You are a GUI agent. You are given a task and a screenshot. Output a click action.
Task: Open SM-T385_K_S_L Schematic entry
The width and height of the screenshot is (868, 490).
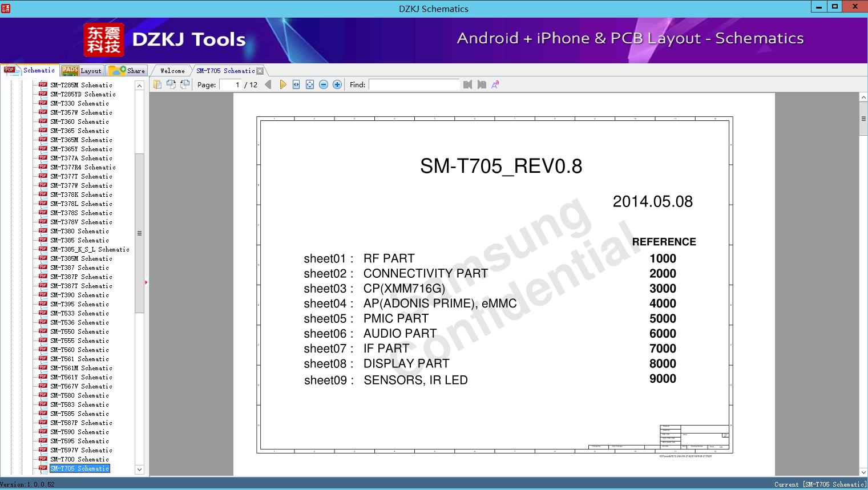[90, 249]
